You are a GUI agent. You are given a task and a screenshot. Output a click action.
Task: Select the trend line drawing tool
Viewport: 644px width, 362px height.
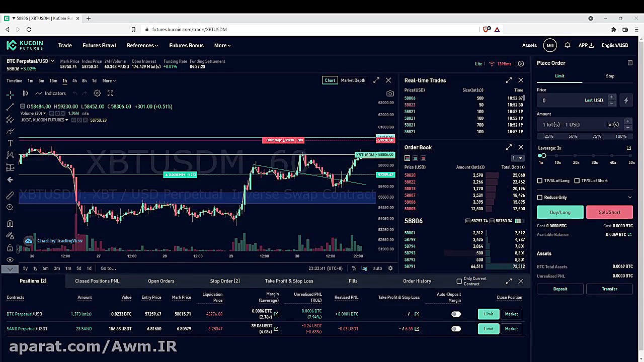(10, 107)
